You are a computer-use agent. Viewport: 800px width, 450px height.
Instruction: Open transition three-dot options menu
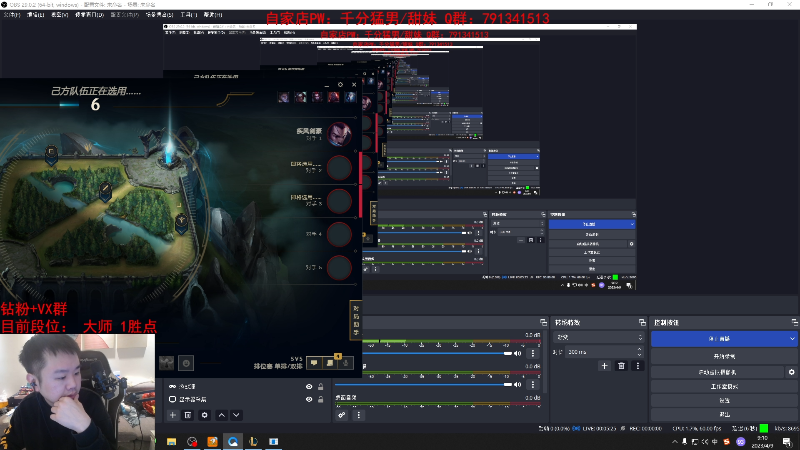pos(638,366)
